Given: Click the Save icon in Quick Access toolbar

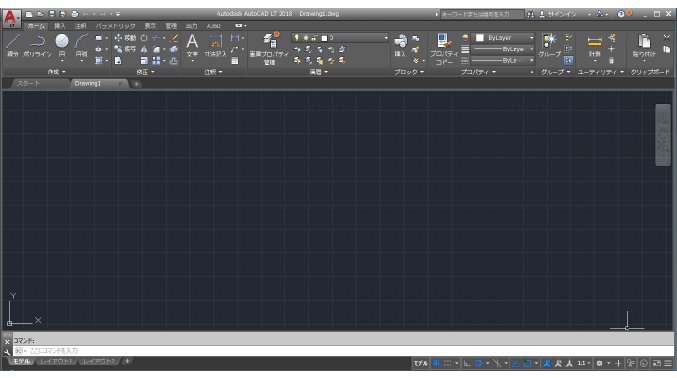Looking at the screenshot, I should coord(52,14).
